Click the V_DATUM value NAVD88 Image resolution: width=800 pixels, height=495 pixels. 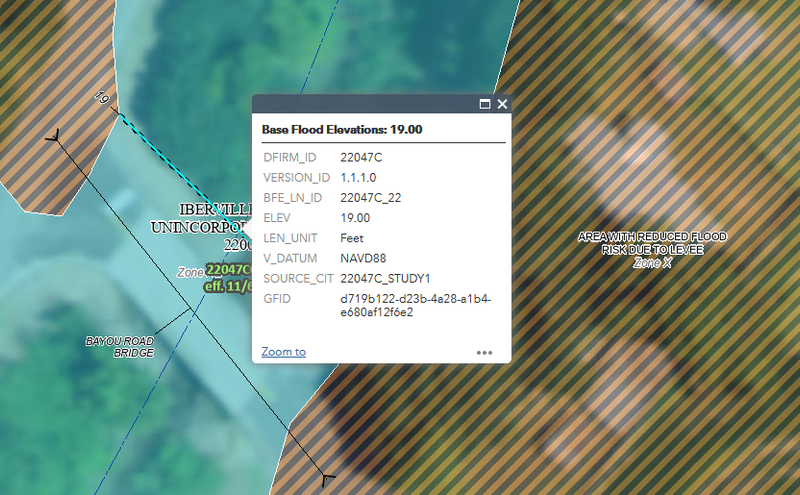tap(363, 258)
